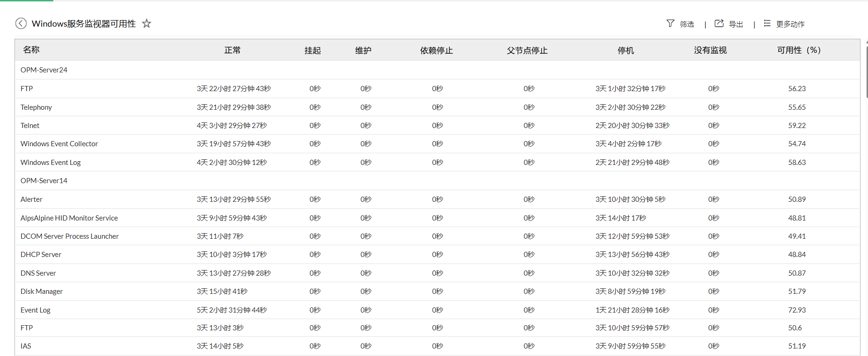The width and height of the screenshot is (868, 356).
Task: Sort by the 正常 column header
Action: click(x=232, y=50)
